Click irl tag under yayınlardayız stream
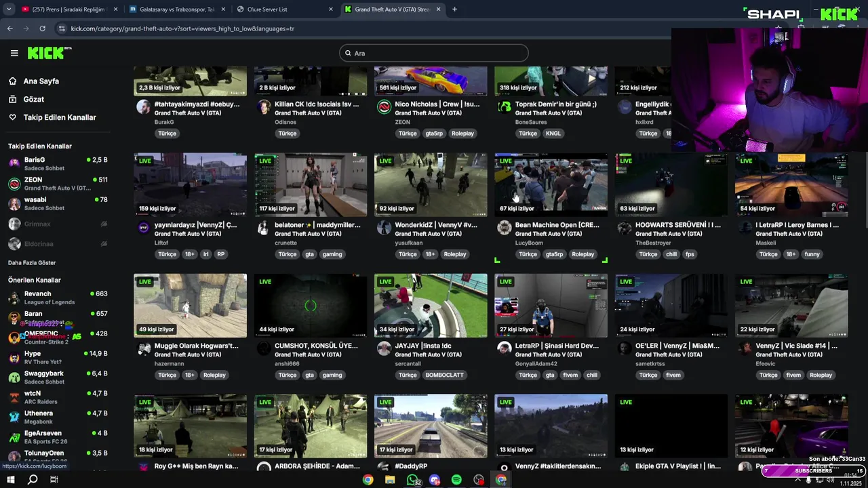The width and height of the screenshot is (868, 488). point(205,254)
